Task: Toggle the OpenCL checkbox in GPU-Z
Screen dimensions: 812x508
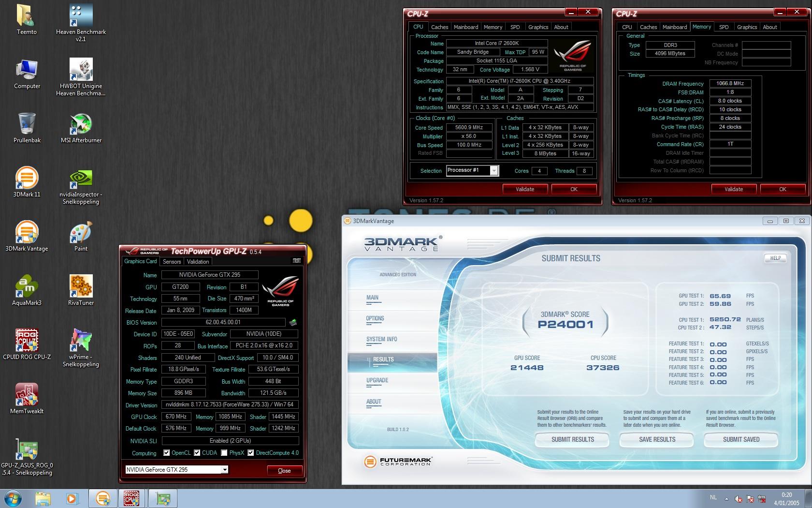Action: [x=167, y=453]
